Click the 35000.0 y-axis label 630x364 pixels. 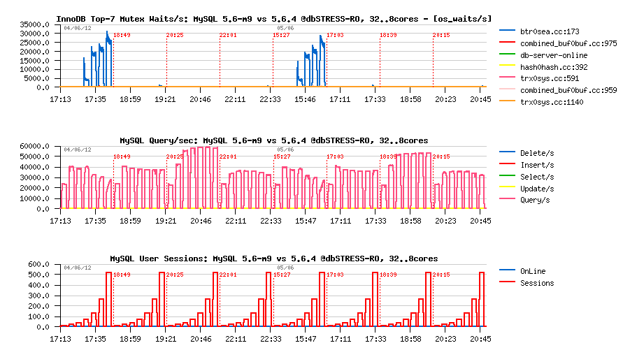coord(34,24)
